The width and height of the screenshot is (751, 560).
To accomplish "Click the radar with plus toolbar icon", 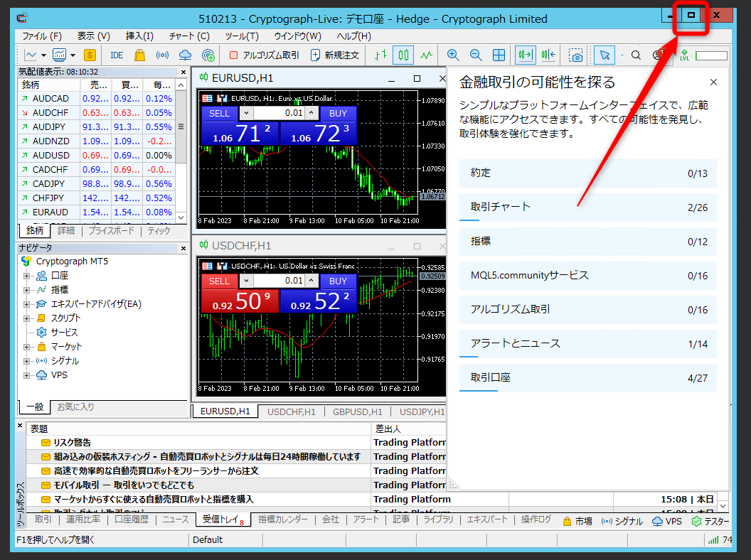I will coord(208,55).
